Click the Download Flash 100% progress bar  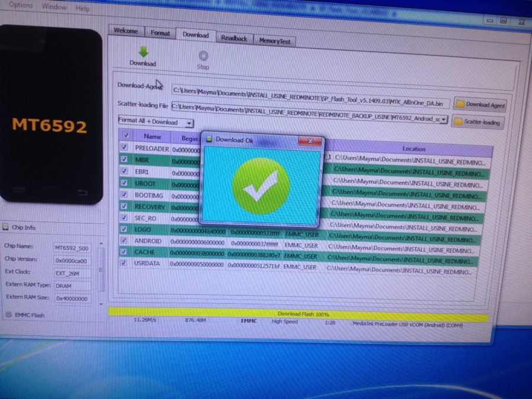299,314
